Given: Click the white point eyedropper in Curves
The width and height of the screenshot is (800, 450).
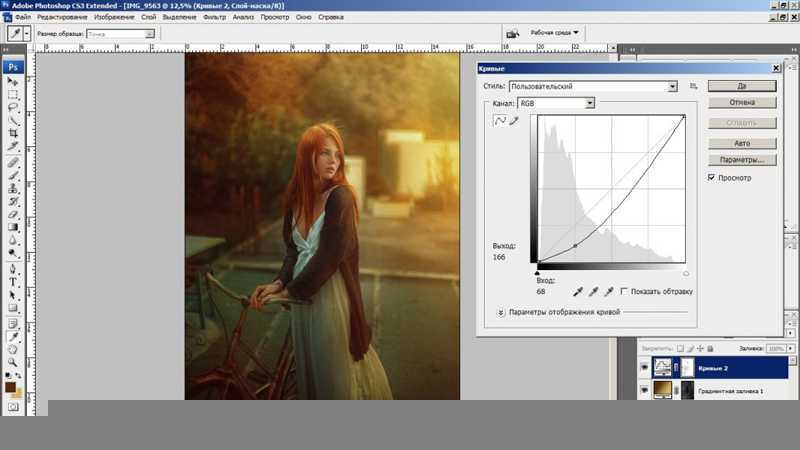Looking at the screenshot, I should pos(608,291).
